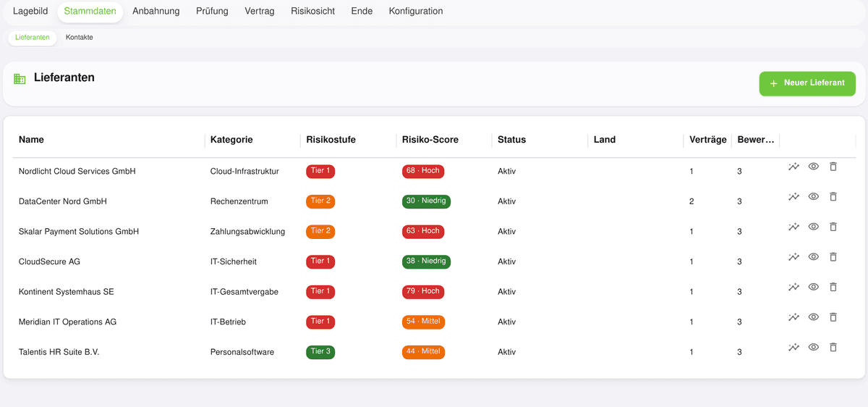Click the 38 · Niedrig score badge
The height and width of the screenshot is (407, 868).
426,261
